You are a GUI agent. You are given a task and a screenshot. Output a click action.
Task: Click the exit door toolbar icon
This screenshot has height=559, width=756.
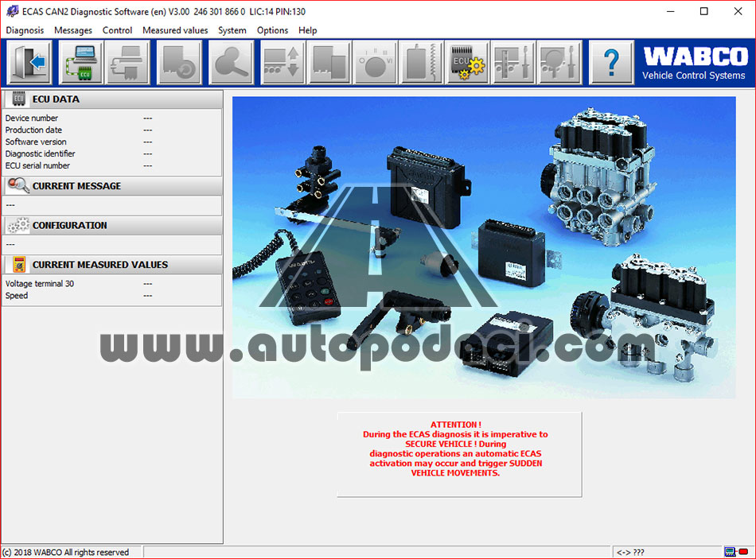(x=30, y=63)
